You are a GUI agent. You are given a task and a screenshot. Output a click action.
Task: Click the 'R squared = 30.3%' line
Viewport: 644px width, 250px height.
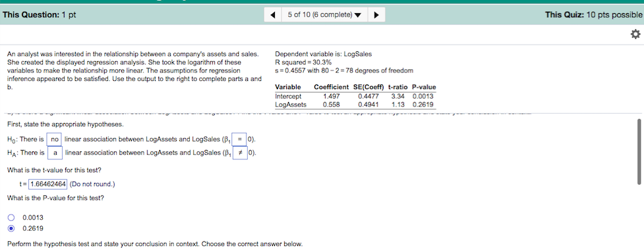[x=303, y=63]
